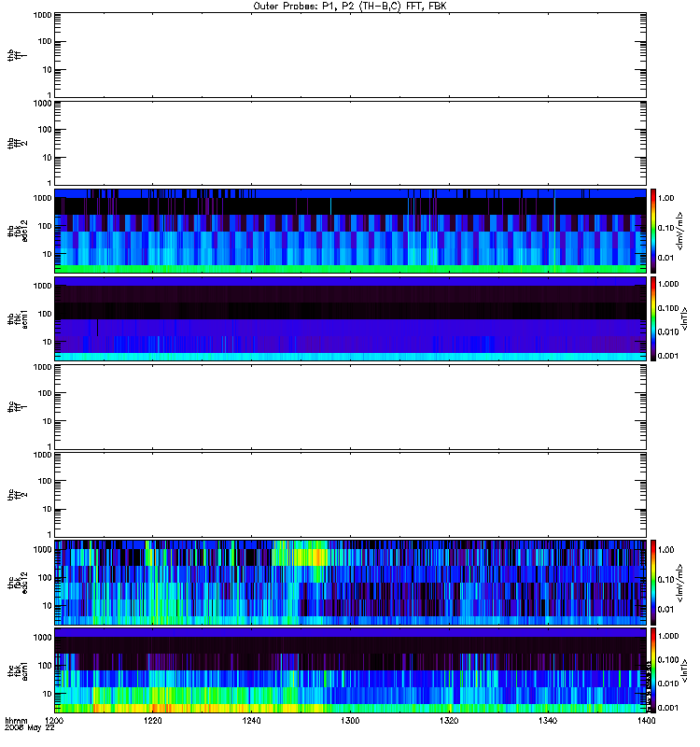Click the 'thb fff 1' panel y-axis title
This screenshot has height=747, width=700.
pyautogui.click(x=17, y=55)
